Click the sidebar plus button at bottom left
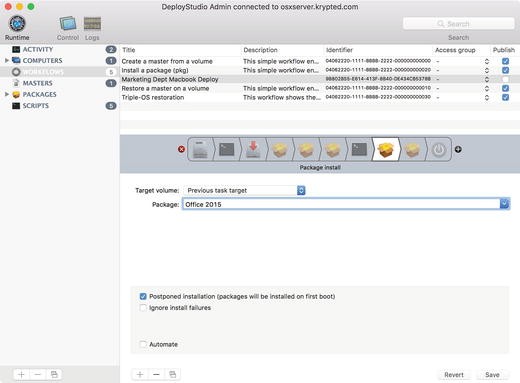Screen dimensions: 520x383 (x=21, y=375)
